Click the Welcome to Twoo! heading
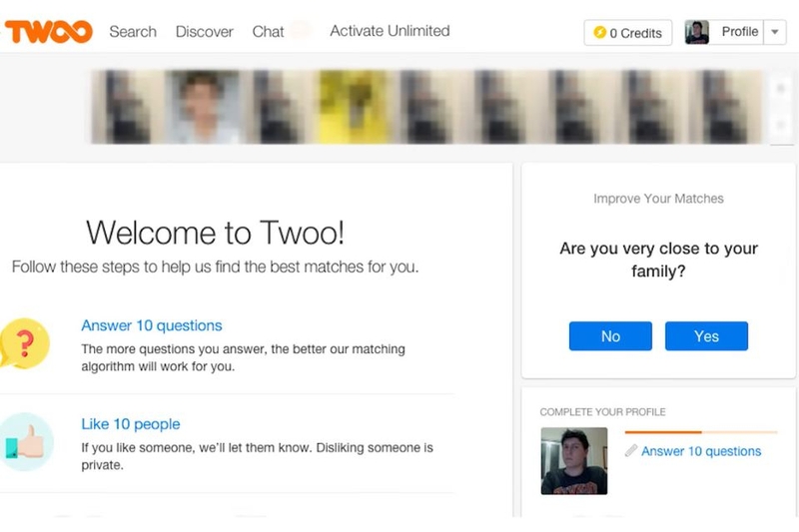799x532 pixels. [x=215, y=233]
